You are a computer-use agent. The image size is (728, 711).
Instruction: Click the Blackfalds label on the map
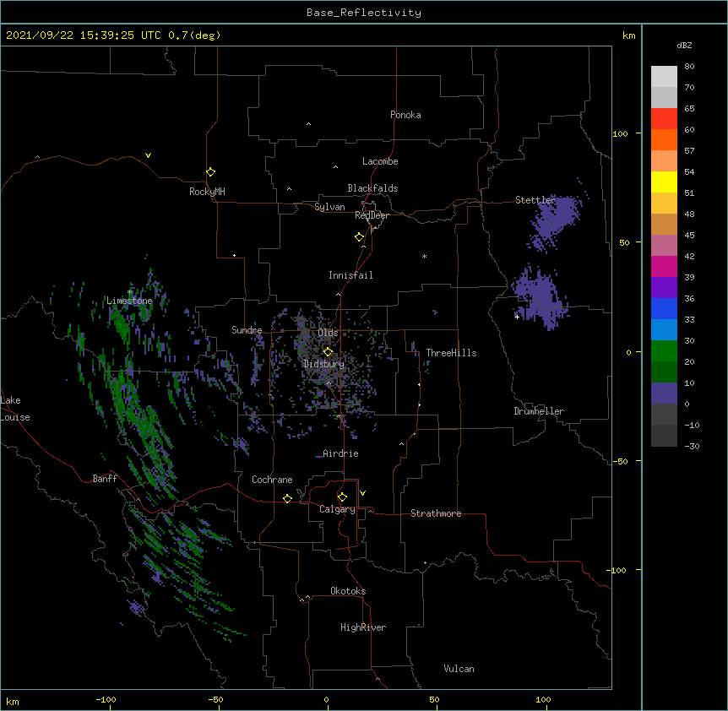coord(372,188)
